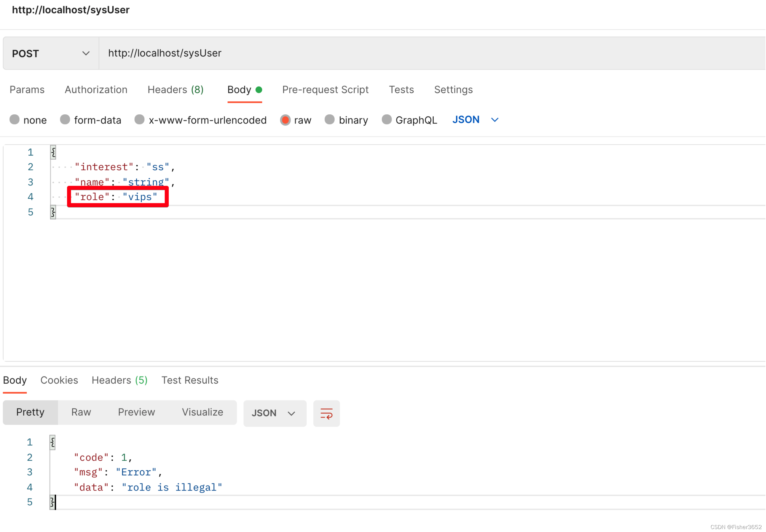
Task: View the response Headers (5) tab
Action: pyautogui.click(x=119, y=380)
